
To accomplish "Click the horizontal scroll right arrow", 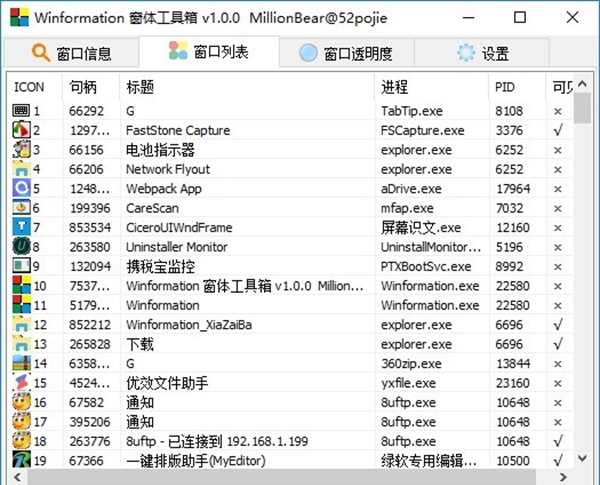I will click(563, 477).
